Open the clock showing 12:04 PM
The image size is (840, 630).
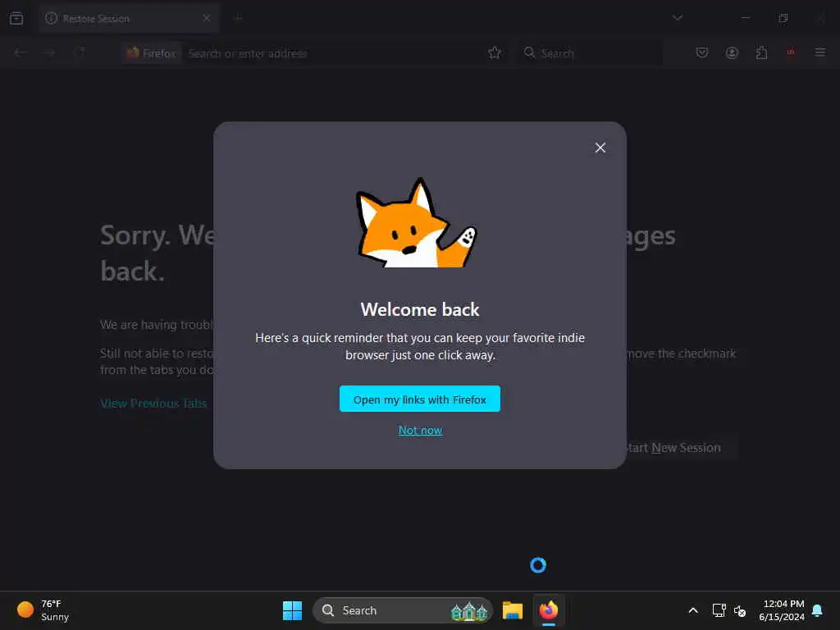(782, 610)
